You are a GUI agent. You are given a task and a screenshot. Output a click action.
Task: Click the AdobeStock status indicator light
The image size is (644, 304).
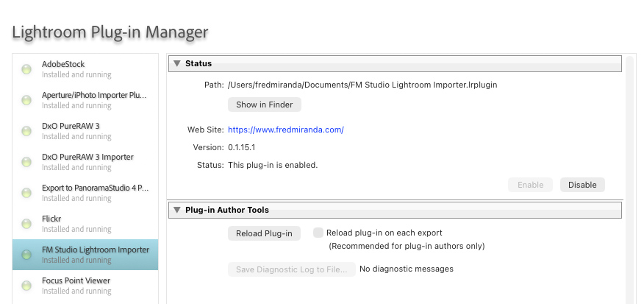(x=26, y=69)
